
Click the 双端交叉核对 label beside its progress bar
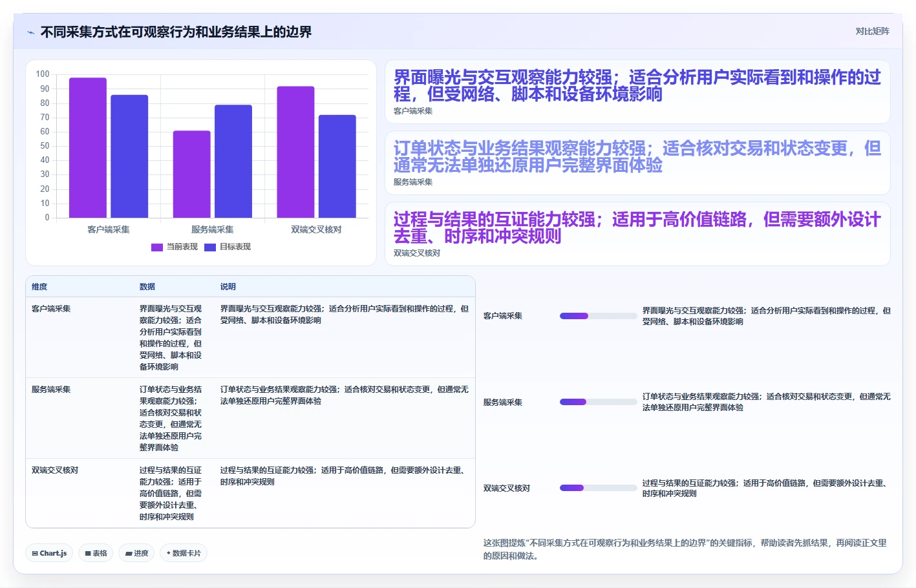[507, 488]
